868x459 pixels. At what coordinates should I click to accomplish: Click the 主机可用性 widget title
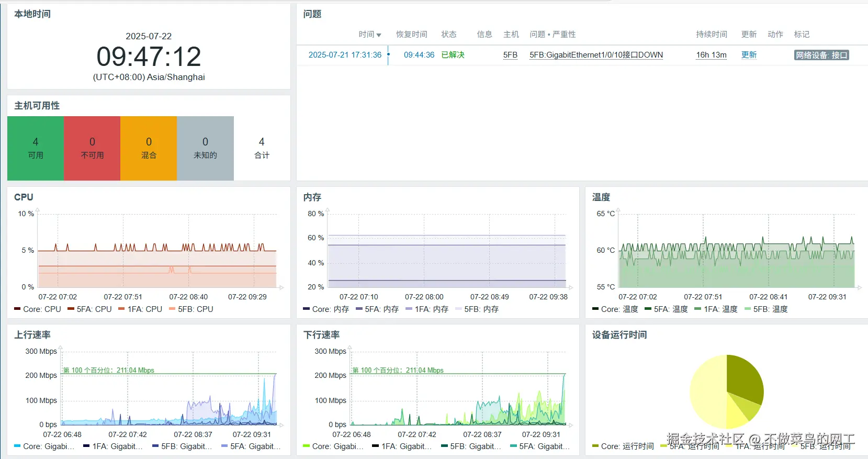37,106
